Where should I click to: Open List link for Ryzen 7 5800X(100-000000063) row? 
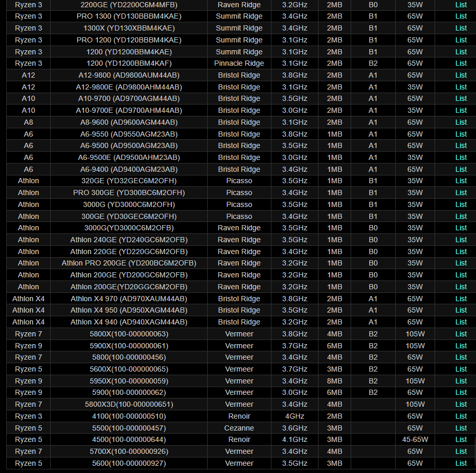tap(461, 334)
